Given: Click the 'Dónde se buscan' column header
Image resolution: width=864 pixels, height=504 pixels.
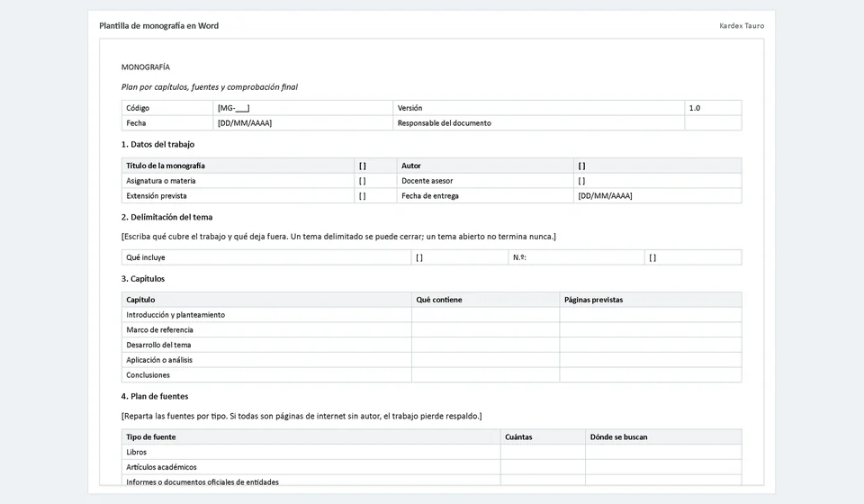Looking at the screenshot, I should [x=663, y=436].
